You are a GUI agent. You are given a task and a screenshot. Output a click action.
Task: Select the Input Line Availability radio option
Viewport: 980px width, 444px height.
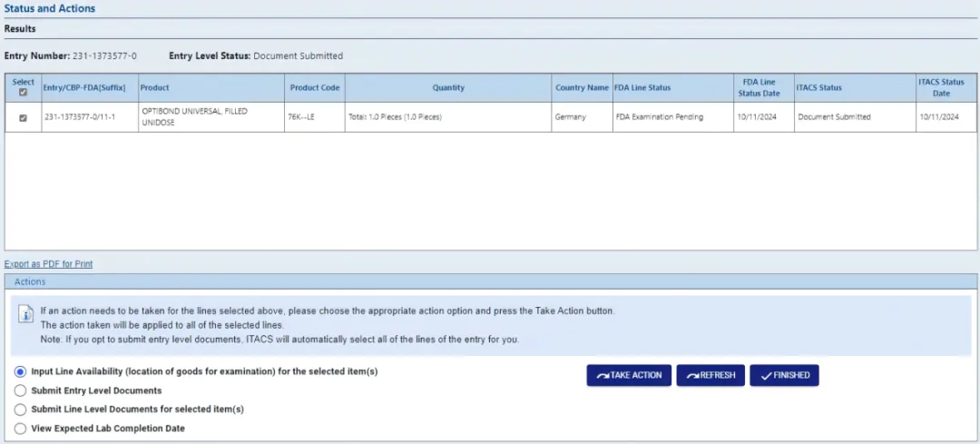pos(20,371)
